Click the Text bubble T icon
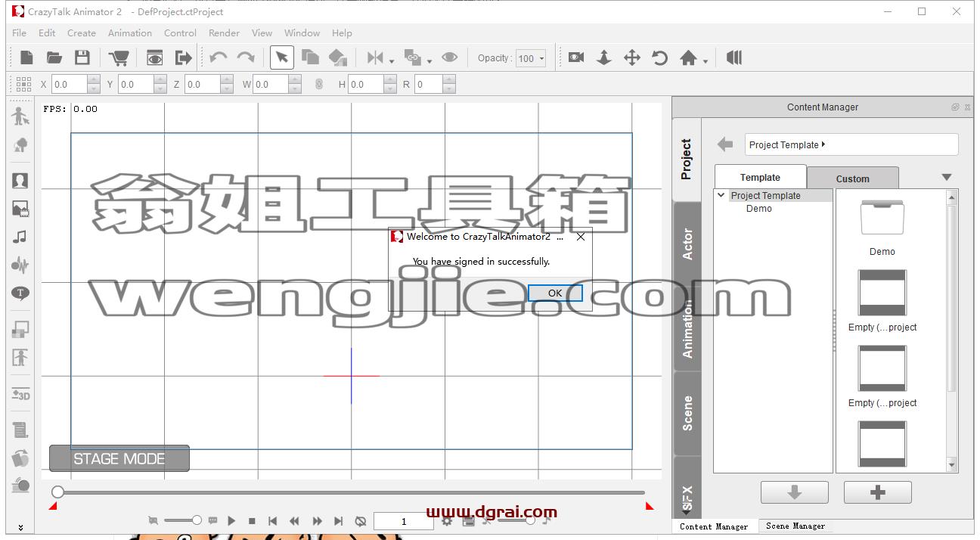Image resolution: width=980 pixels, height=540 pixels. point(20,293)
